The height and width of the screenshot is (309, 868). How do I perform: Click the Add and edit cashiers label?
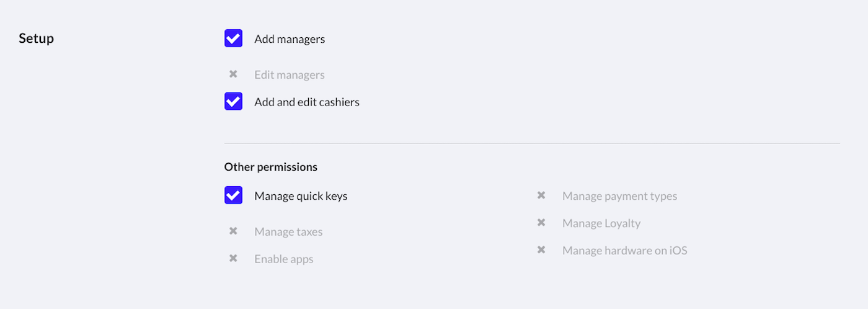307,102
